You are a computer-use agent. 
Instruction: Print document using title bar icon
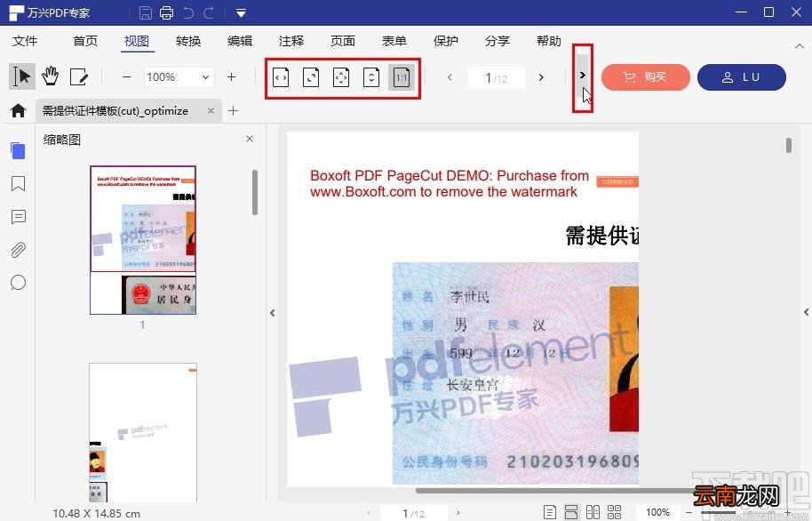(167, 12)
